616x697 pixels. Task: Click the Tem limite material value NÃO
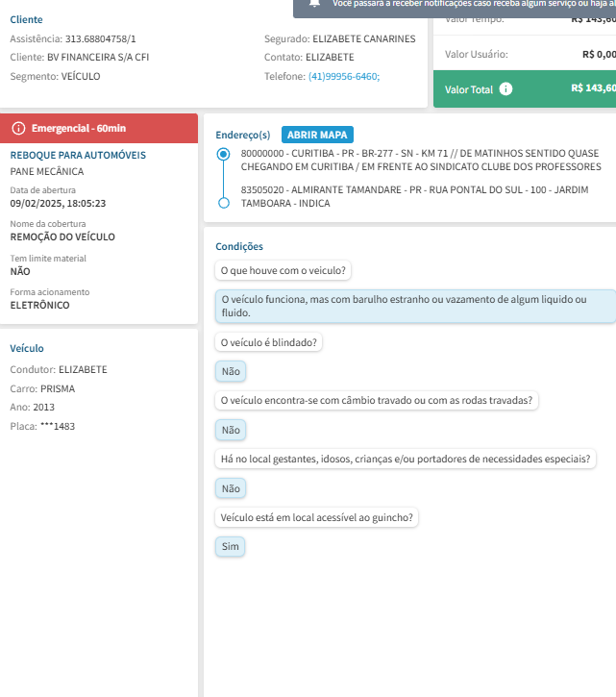point(20,272)
